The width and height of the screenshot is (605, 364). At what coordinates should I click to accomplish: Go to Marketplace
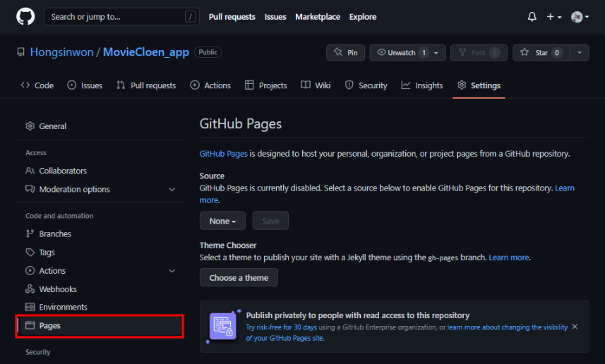point(318,17)
